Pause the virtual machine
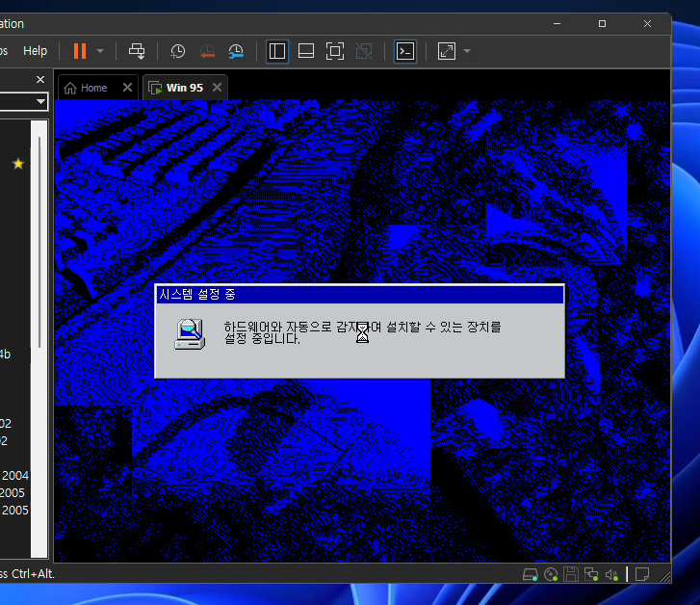700x605 pixels. click(x=80, y=51)
